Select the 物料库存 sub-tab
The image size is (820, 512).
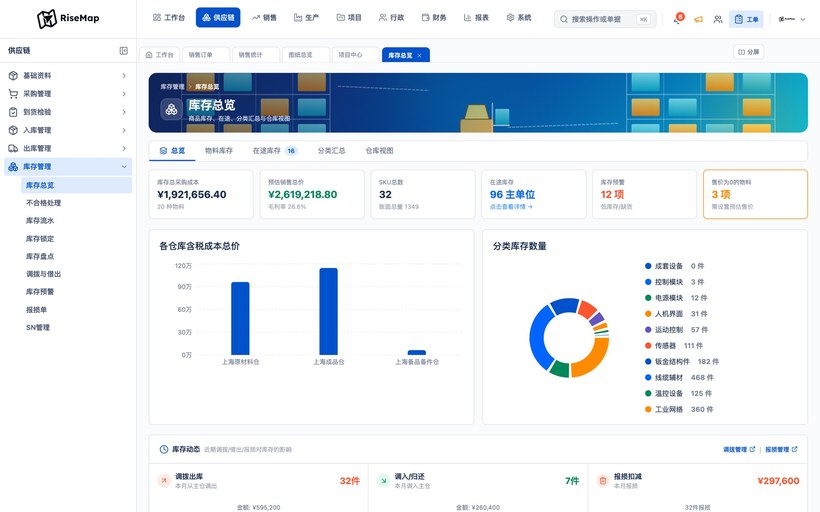click(x=219, y=151)
